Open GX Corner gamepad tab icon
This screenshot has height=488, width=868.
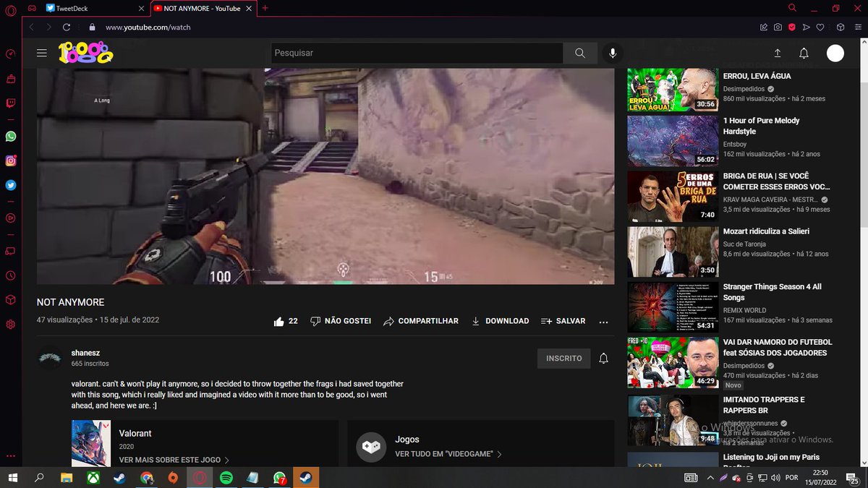click(31, 8)
